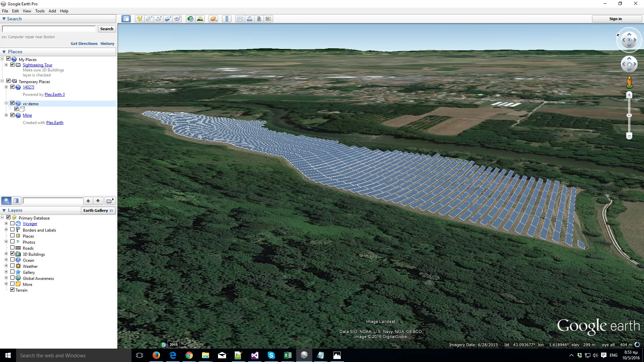
Task: Open the Add menu
Action: [x=52, y=11]
